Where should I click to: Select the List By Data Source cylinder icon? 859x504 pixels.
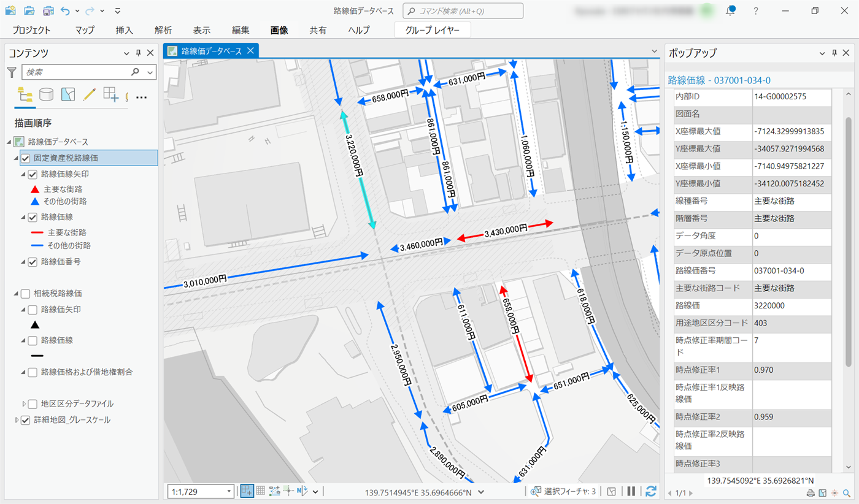coord(46,94)
